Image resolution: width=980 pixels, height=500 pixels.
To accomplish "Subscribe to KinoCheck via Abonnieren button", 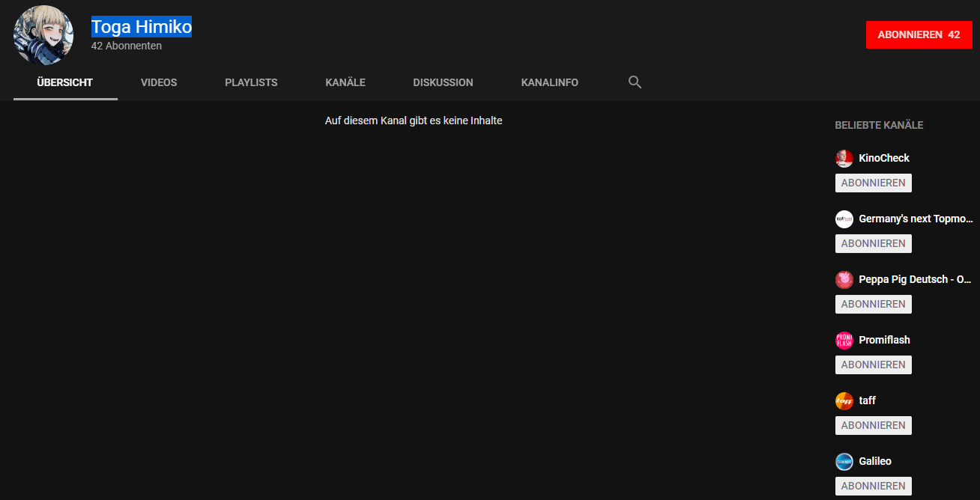I will pyautogui.click(x=874, y=183).
